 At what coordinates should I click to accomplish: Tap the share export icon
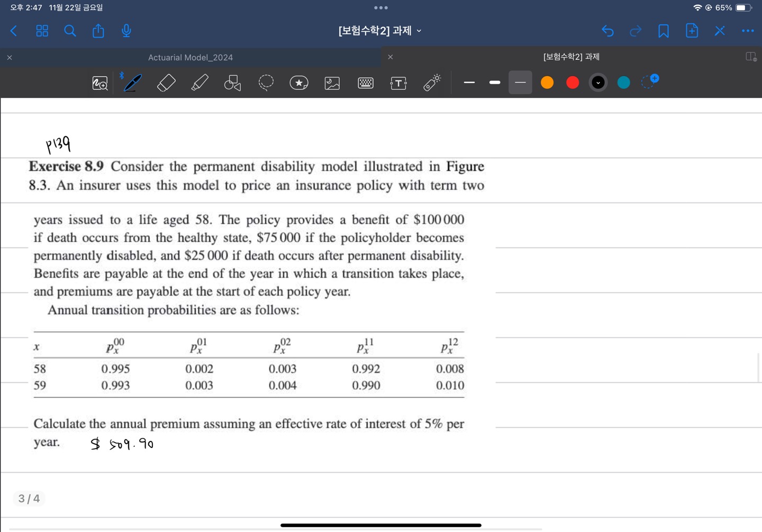coord(98,31)
